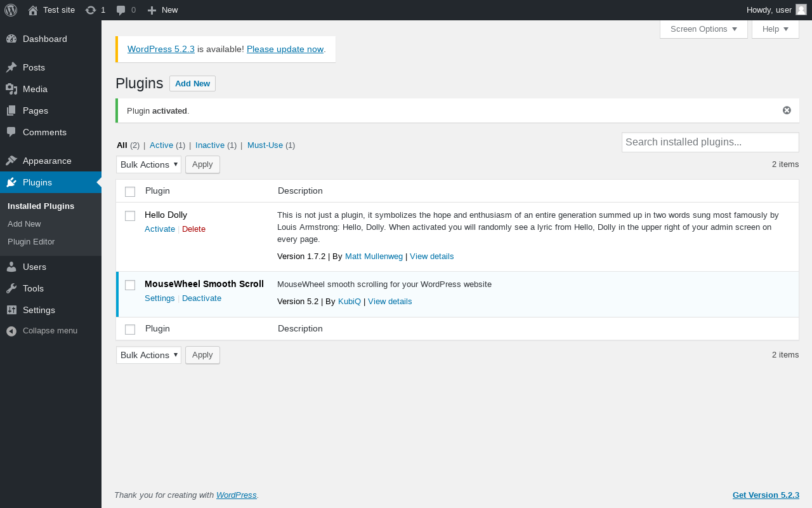
Task: Tick the select-all checkbox in table footer
Action: [130, 329]
